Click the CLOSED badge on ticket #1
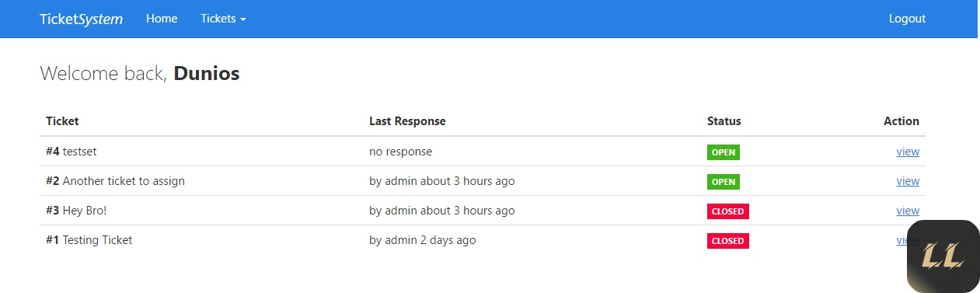Viewport: 980px width, 293px height. tap(728, 241)
